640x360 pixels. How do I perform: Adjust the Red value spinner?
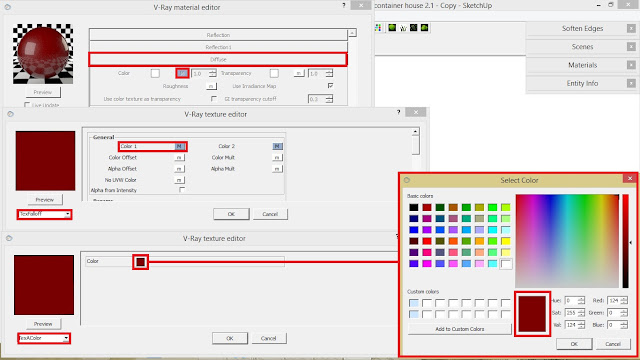click(624, 301)
